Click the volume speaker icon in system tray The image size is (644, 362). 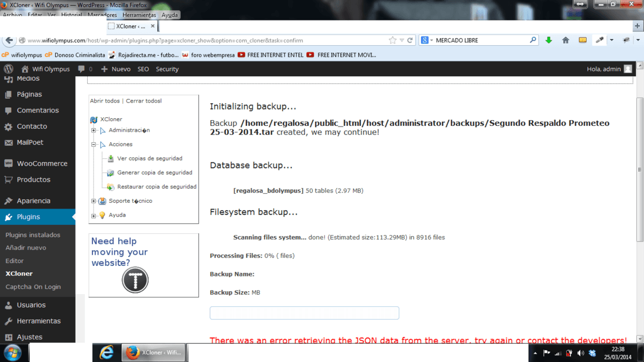coord(580,353)
